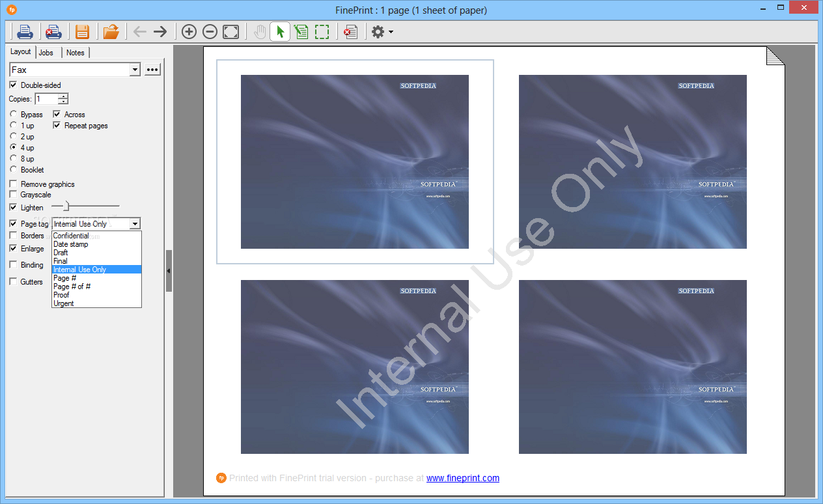The height and width of the screenshot is (504, 823).
Task: Toggle the Lighten checkbox
Action: [13, 208]
